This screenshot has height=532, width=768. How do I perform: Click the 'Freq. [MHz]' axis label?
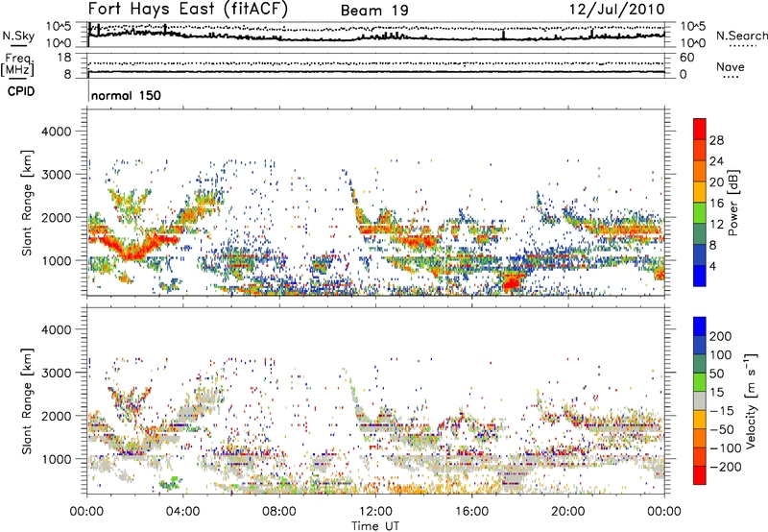(17, 64)
